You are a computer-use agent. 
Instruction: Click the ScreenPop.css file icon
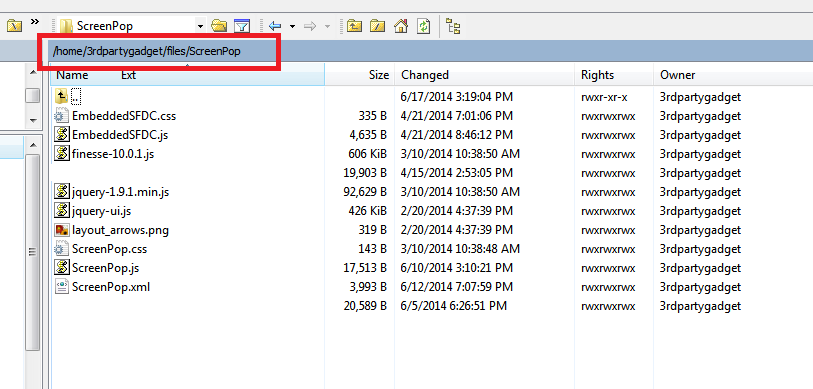tap(62, 248)
